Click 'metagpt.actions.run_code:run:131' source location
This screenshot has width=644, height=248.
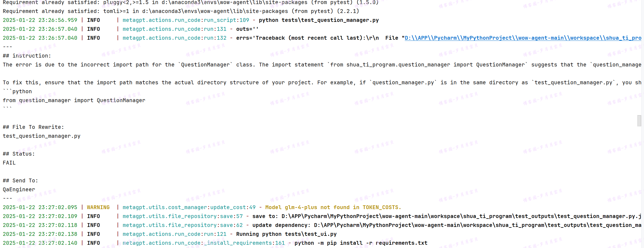(174, 29)
